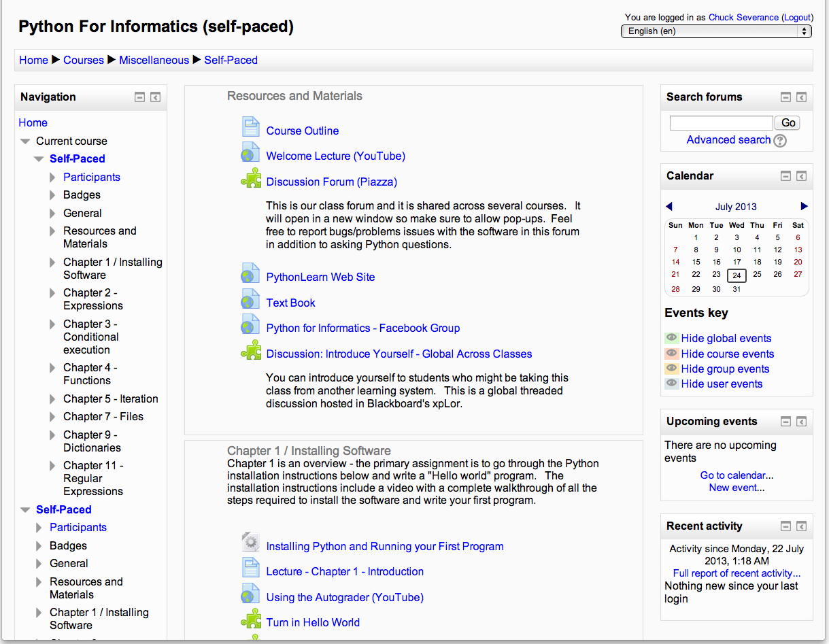Click the Text Book globe icon
The height and width of the screenshot is (644, 829).
pos(250,300)
